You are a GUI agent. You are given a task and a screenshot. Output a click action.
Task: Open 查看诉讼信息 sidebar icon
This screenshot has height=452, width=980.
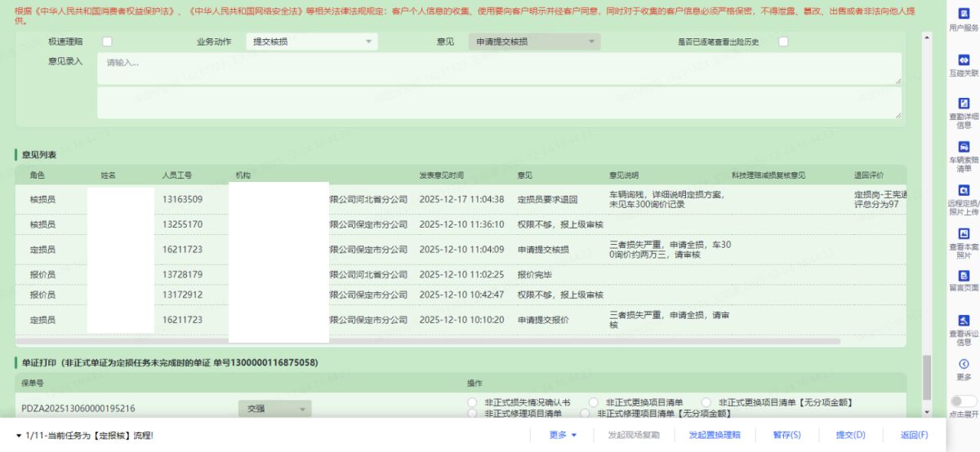tap(964, 321)
